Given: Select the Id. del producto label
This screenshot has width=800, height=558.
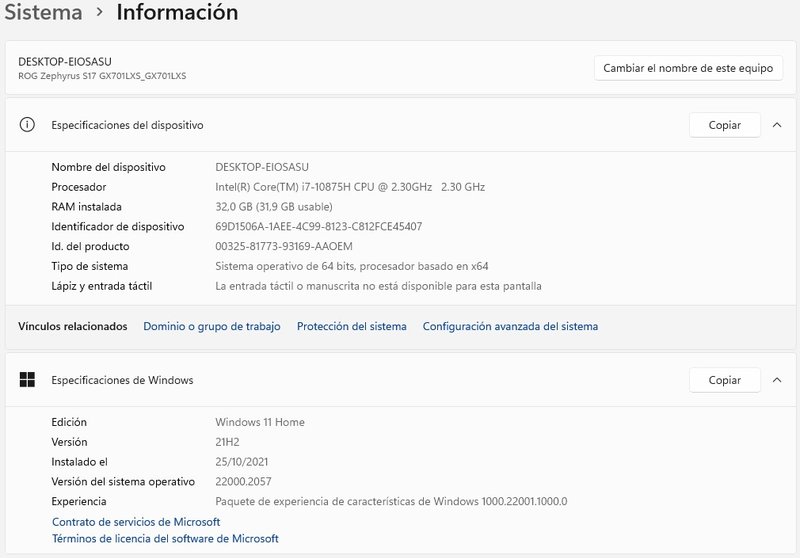Looking at the screenshot, I should tap(90, 246).
